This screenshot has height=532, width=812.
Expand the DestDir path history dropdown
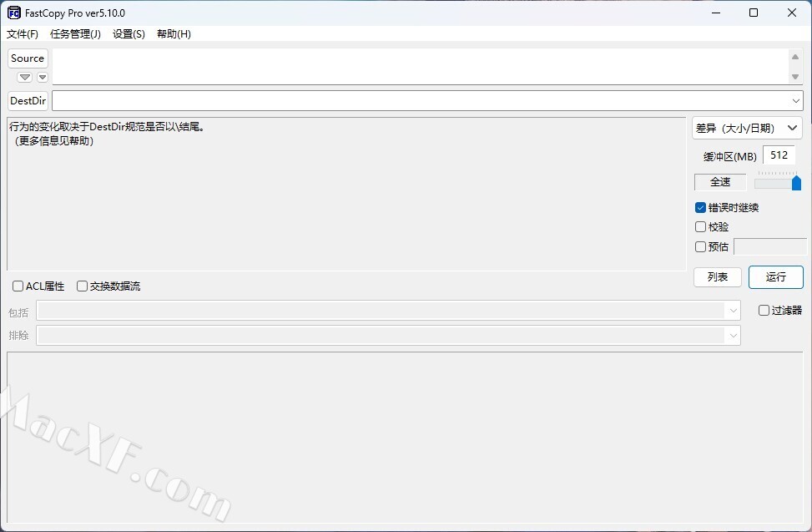(795, 100)
